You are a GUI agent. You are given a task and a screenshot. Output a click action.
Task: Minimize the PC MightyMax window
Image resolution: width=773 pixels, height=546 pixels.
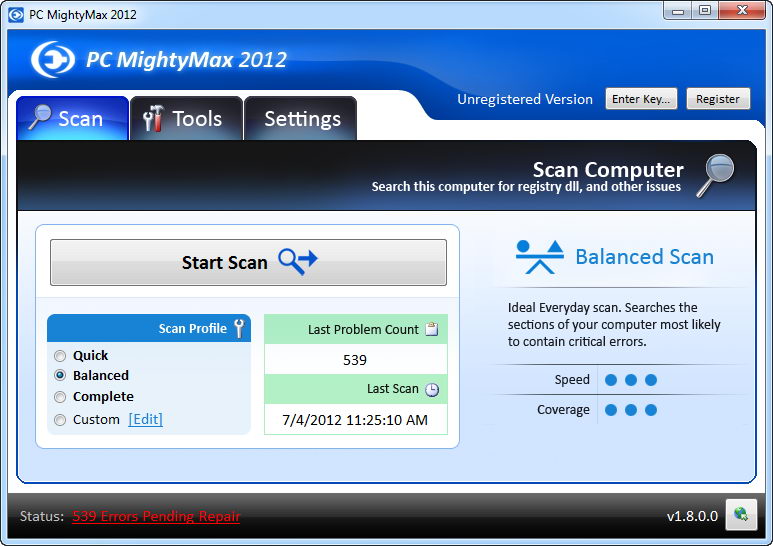[678, 11]
